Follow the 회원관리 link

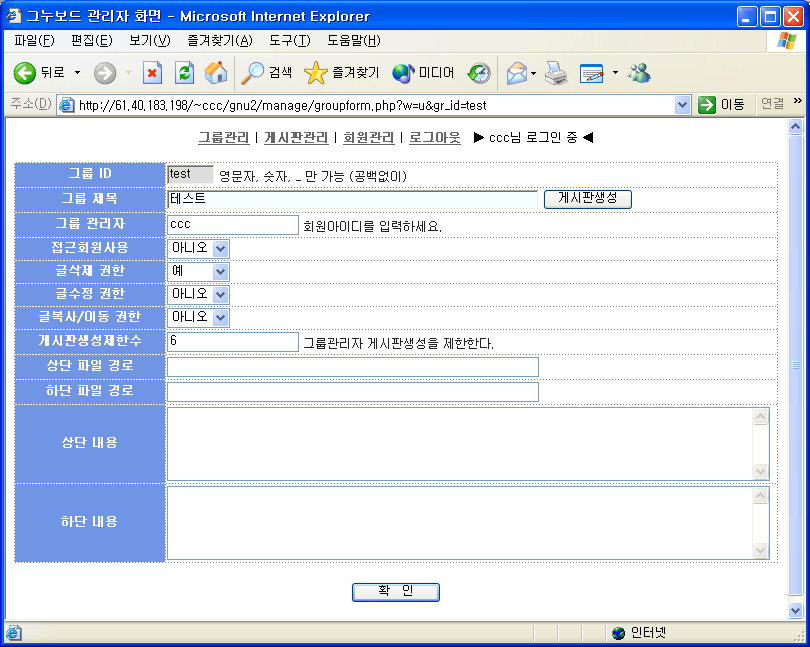pos(368,137)
